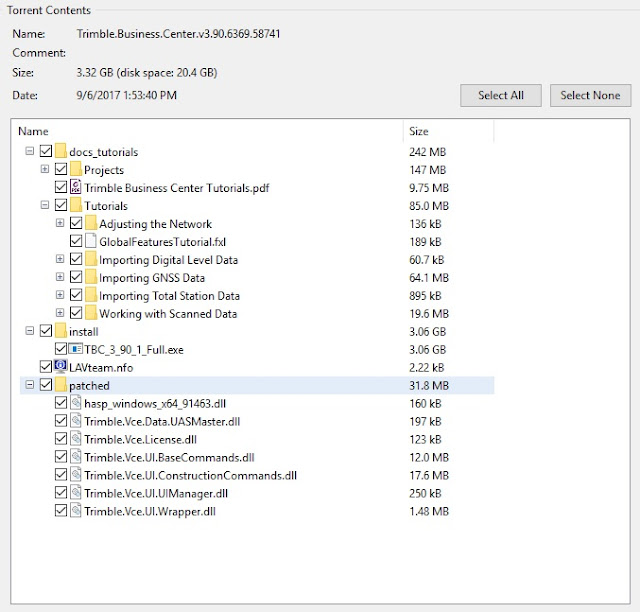Uncheck the LAVteam.nfo checkbox
Viewport: 640px width, 612px height.
point(46,367)
